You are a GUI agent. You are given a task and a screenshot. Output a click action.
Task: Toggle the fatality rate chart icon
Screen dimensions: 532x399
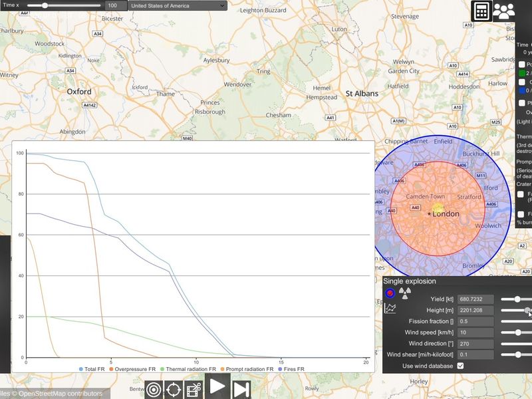pos(390,309)
